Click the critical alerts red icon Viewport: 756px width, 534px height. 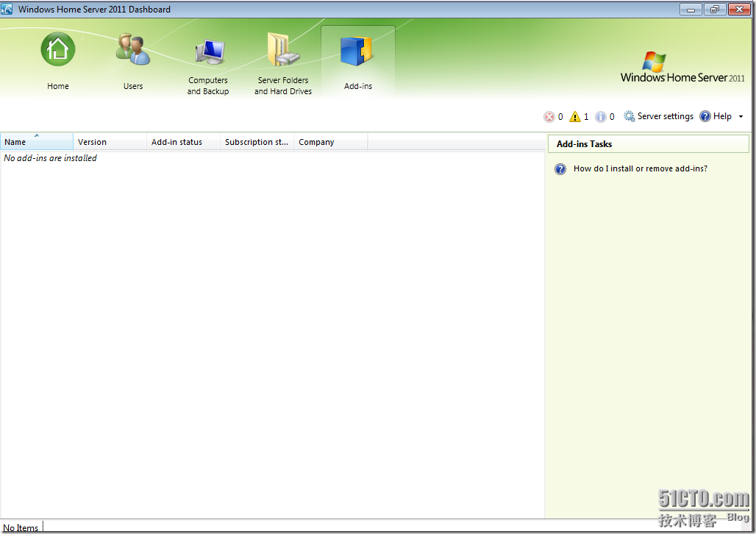[549, 117]
